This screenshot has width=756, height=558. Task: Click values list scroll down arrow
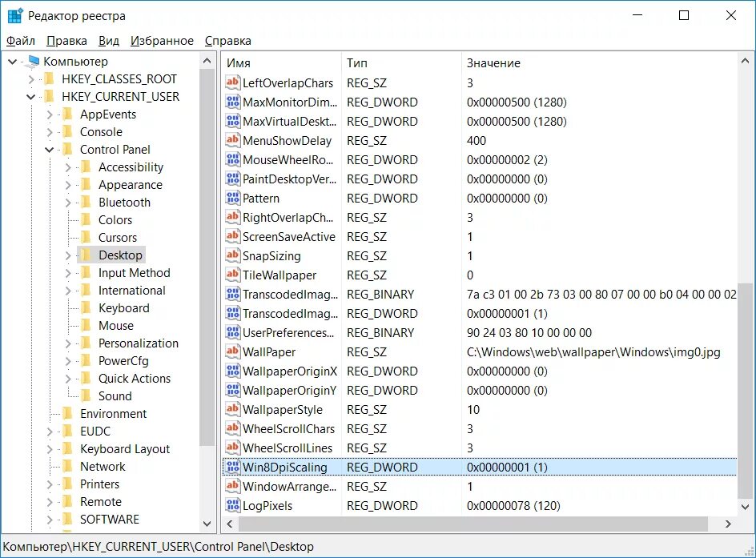(745, 507)
